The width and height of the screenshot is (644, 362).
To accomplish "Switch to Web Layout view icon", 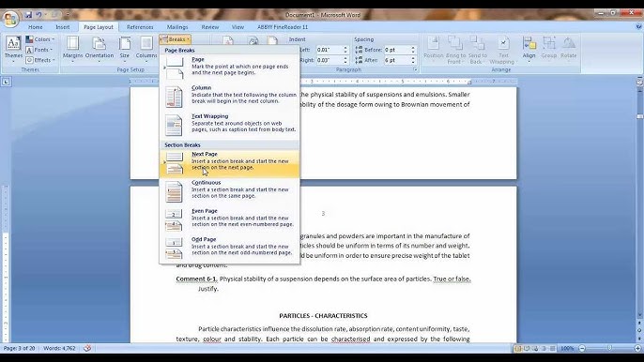I will pyautogui.click(x=535, y=349).
